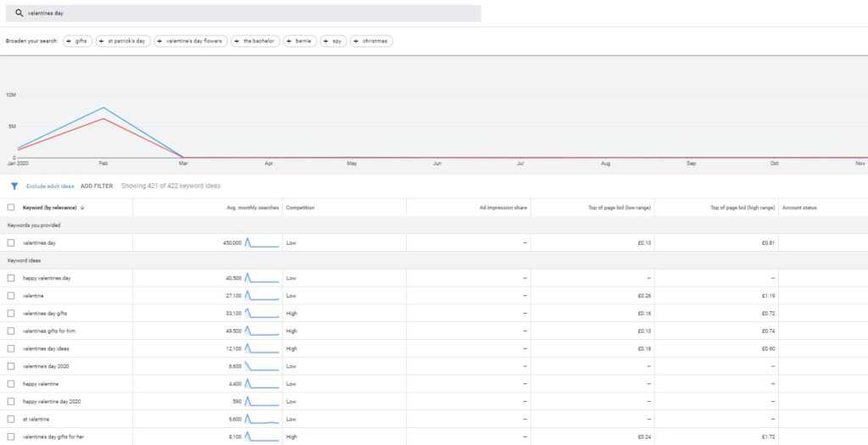This screenshot has width=868, height=445.
Task: Click the red line peak at Feb
Action: (103, 119)
